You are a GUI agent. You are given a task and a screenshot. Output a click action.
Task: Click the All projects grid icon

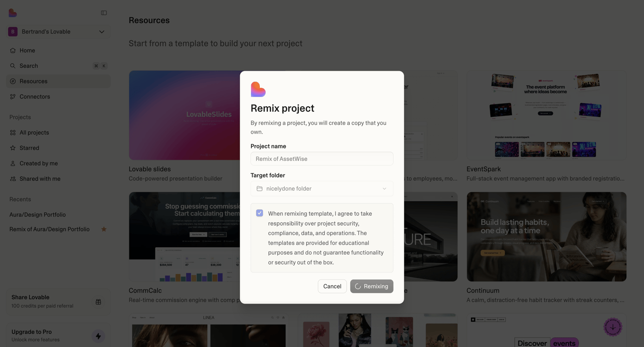pyautogui.click(x=13, y=133)
